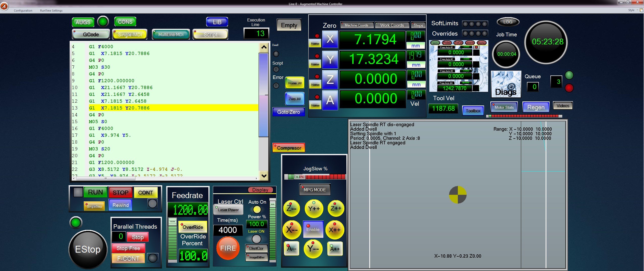The height and width of the screenshot is (271, 644).
Task: Enable jog with the Enable button
Action: (313, 229)
